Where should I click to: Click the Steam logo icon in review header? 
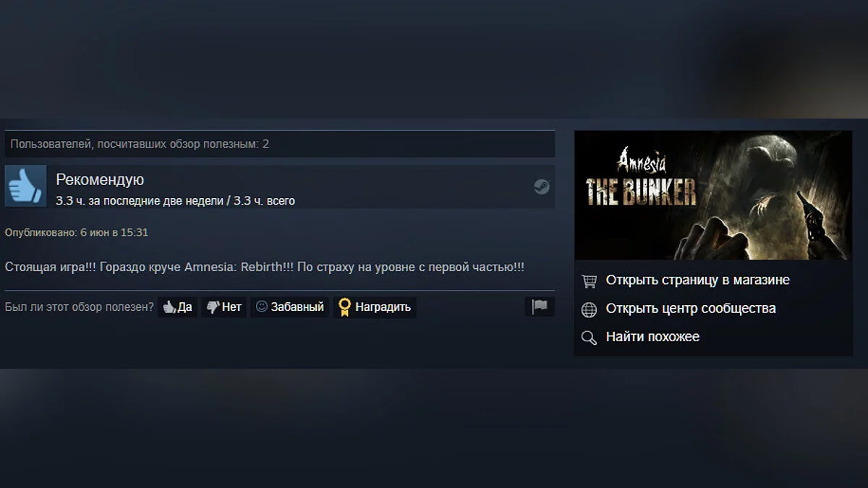click(541, 187)
